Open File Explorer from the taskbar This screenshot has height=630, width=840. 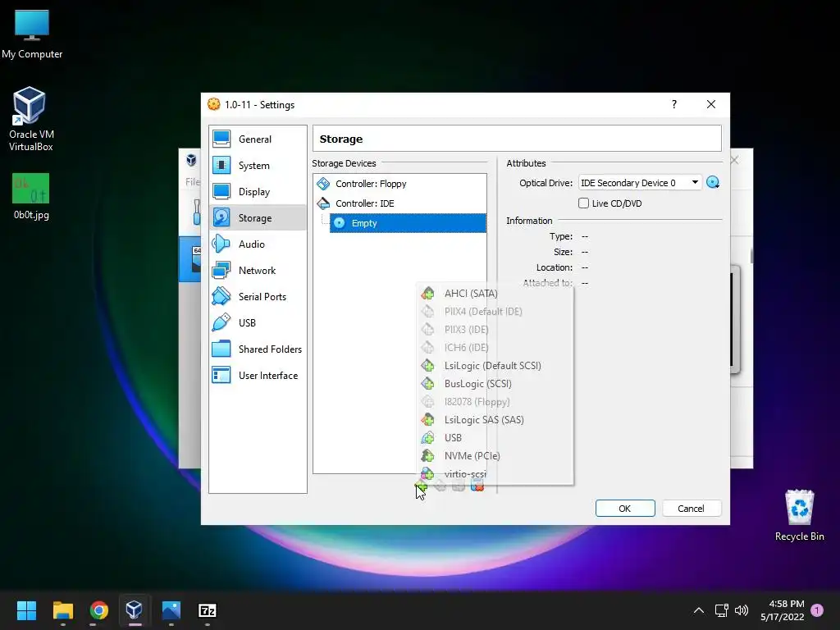(x=62, y=610)
